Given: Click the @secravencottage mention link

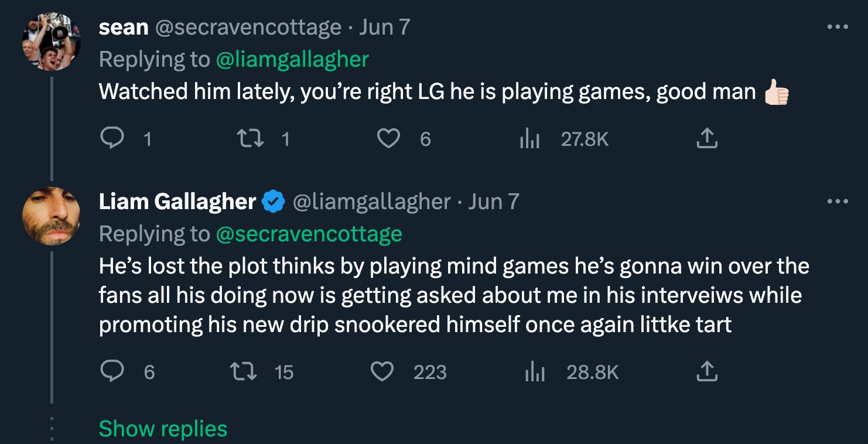Looking at the screenshot, I should (309, 234).
